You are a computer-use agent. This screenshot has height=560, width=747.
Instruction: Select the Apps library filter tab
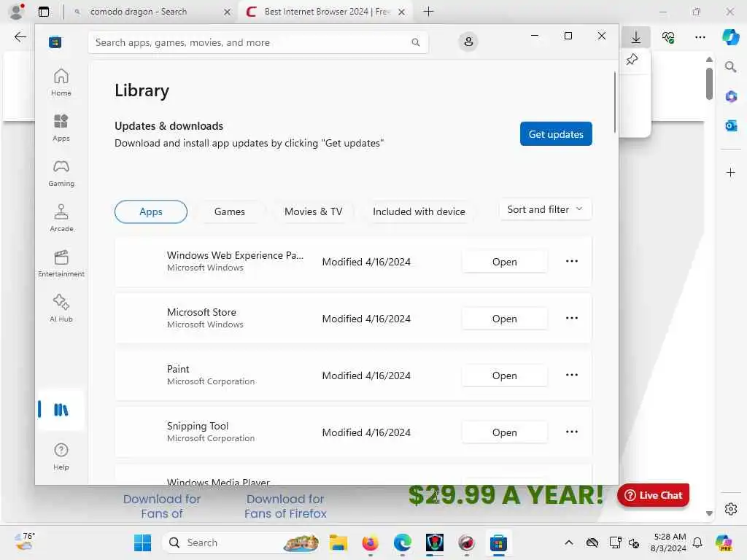click(151, 212)
